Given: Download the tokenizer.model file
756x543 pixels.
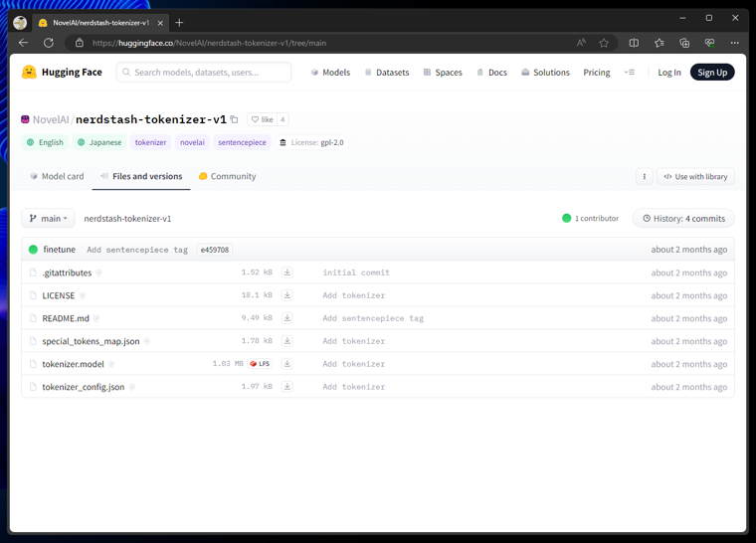Looking at the screenshot, I should (286, 364).
